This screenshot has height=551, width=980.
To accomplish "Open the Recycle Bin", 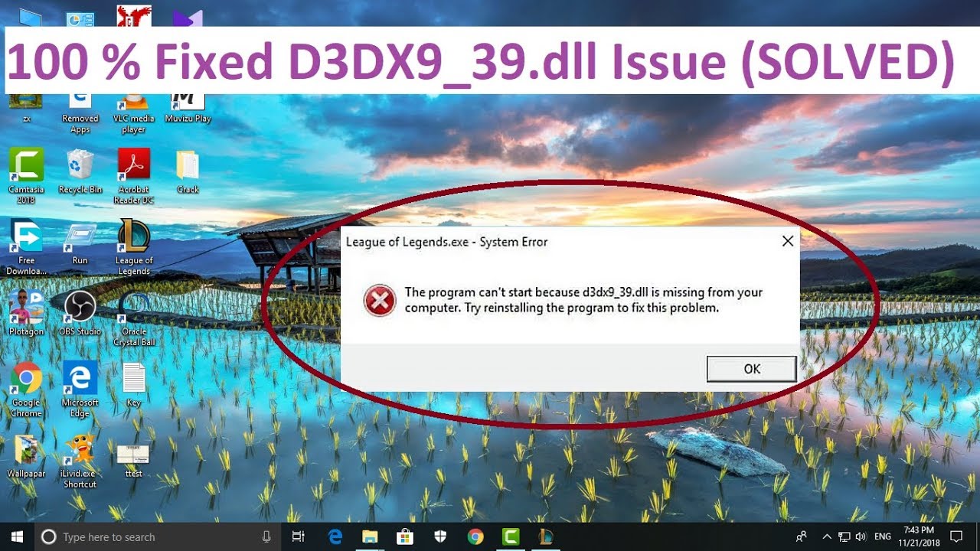I will 80,171.
